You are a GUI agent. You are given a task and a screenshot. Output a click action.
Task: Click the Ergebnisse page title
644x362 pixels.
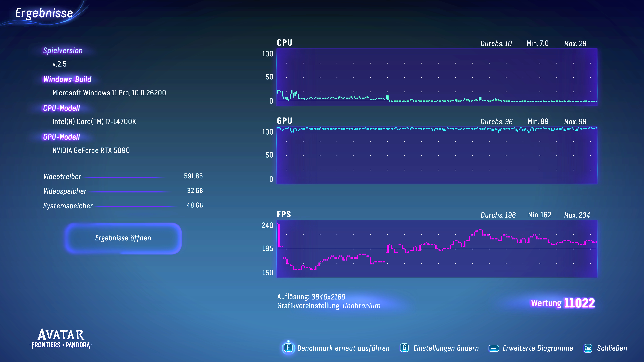click(x=44, y=12)
